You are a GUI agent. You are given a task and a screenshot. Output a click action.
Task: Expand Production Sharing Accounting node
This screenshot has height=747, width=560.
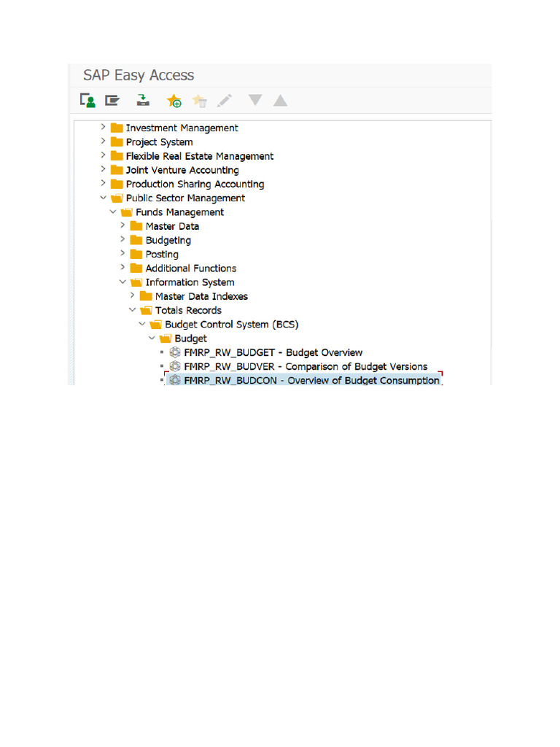coord(103,183)
